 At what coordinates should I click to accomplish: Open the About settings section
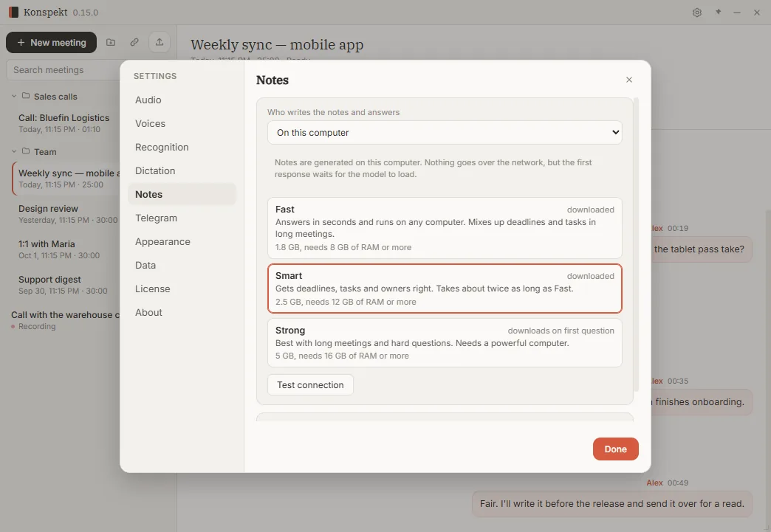coord(182,312)
